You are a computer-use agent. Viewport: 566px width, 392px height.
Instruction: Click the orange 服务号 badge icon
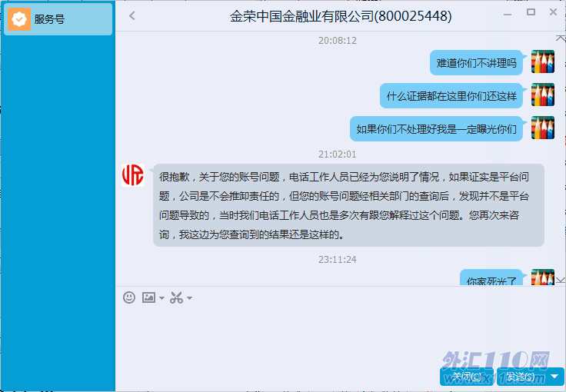click(19, 19)
